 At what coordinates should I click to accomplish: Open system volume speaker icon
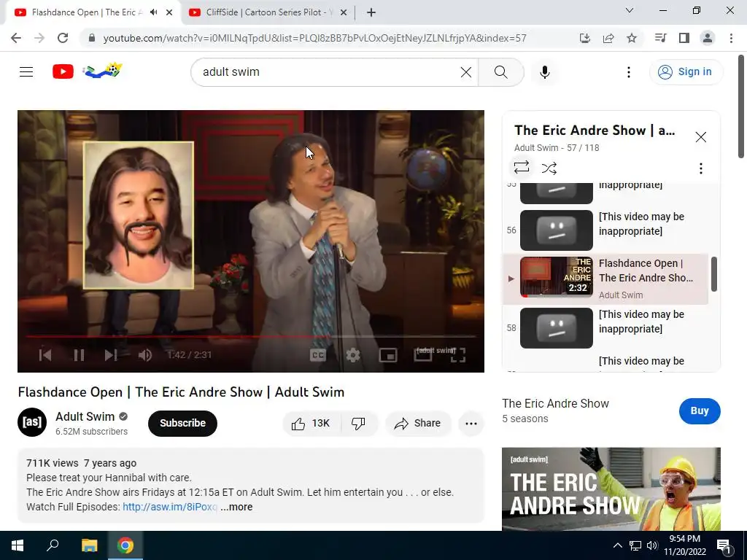[x=651, y=545]
